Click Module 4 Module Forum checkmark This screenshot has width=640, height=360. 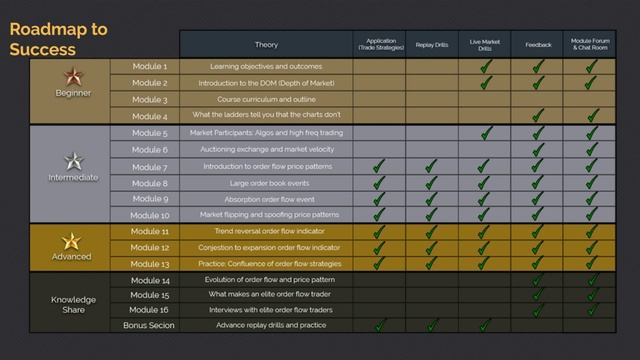[x=593, y=116]
